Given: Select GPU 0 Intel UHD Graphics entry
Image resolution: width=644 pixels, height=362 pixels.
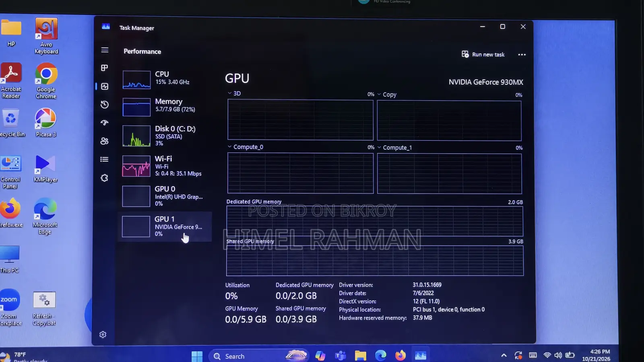Looking at the screenshot, I should coord(165,196).
